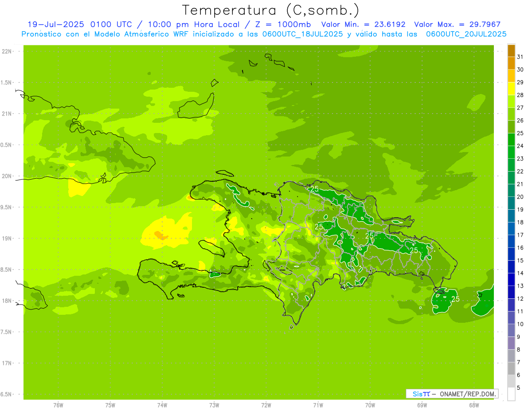532x411 pixels.
Task: Click the legend value '21'
Action: click(x=520, y=184)
